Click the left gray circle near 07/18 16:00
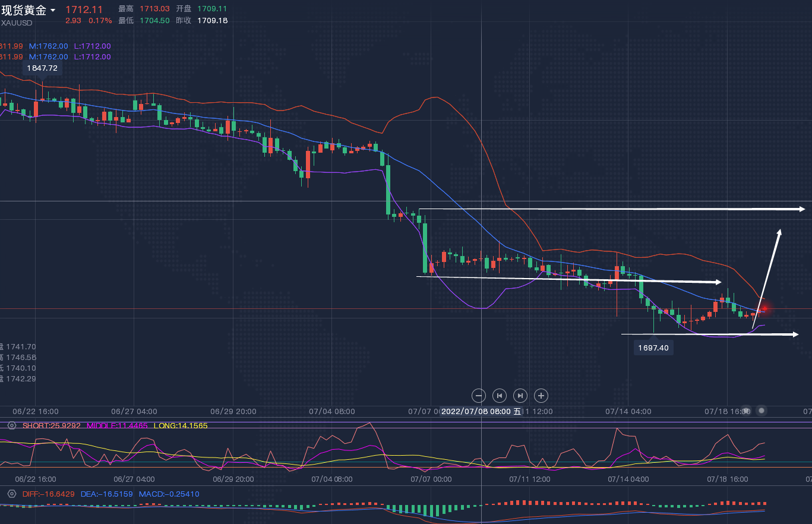Image resolution: width=812 pixels, height=524 pixels. 746,411
